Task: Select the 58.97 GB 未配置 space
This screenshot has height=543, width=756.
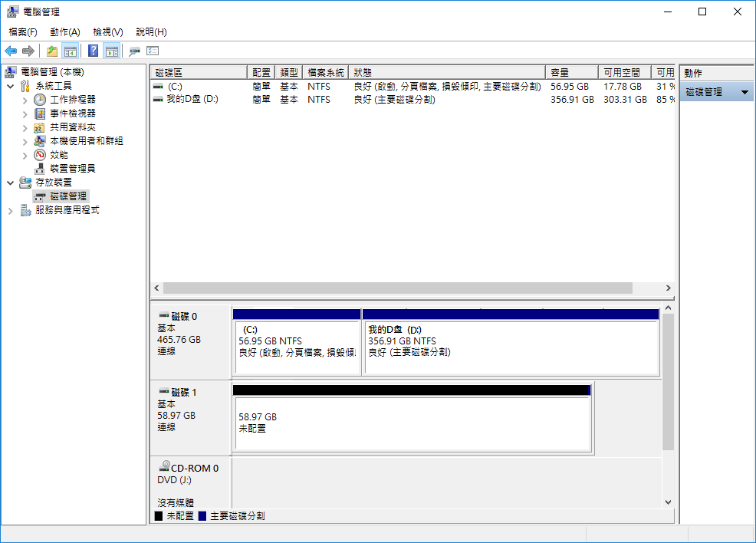Action: tap(413, 419)
